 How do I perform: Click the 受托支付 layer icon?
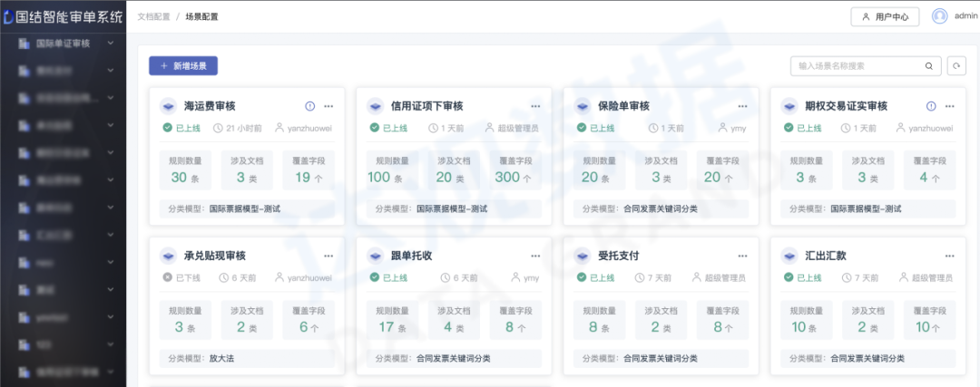coord(583,256)
